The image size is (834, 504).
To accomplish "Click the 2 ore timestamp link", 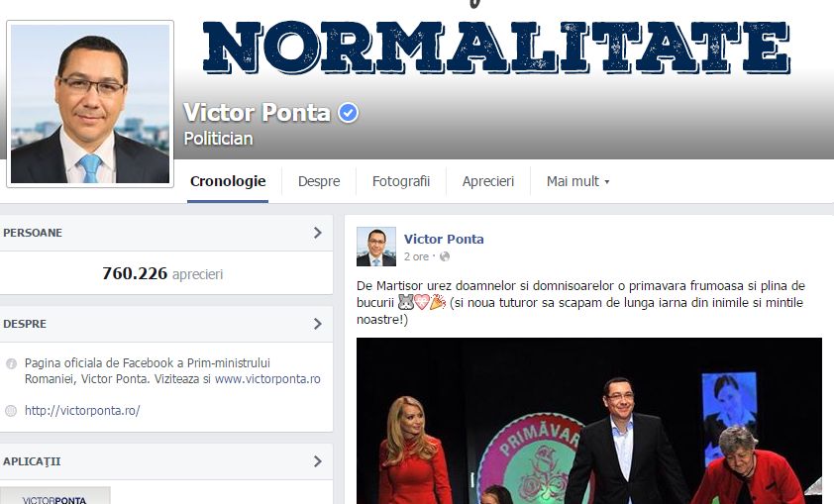I will point(416,256).
